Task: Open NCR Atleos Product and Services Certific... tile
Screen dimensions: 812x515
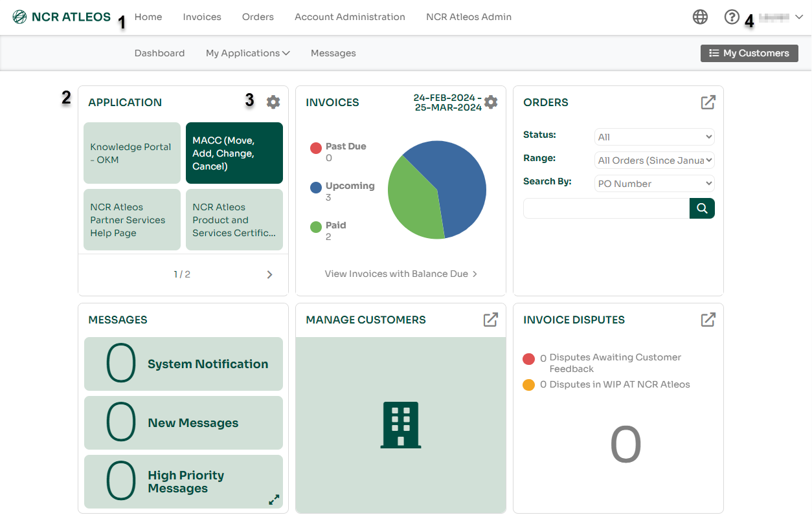Action: (x=234, y=220)
